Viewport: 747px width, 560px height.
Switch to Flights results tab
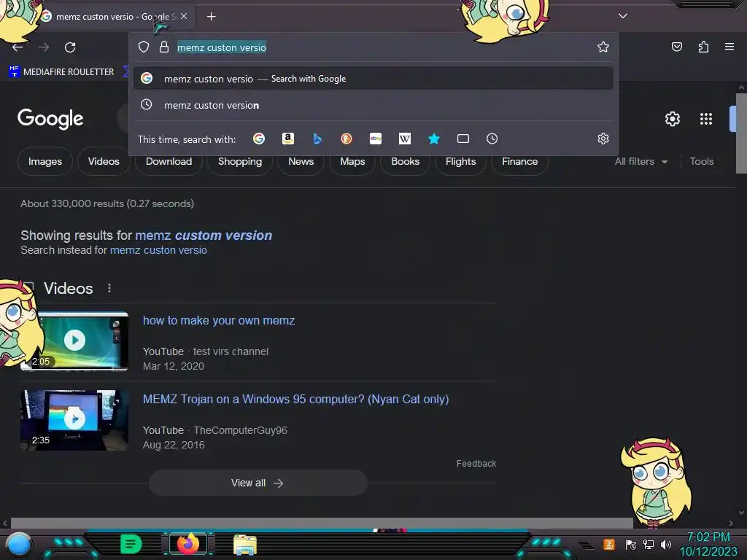pyautogui.click(x=460, y=161)
